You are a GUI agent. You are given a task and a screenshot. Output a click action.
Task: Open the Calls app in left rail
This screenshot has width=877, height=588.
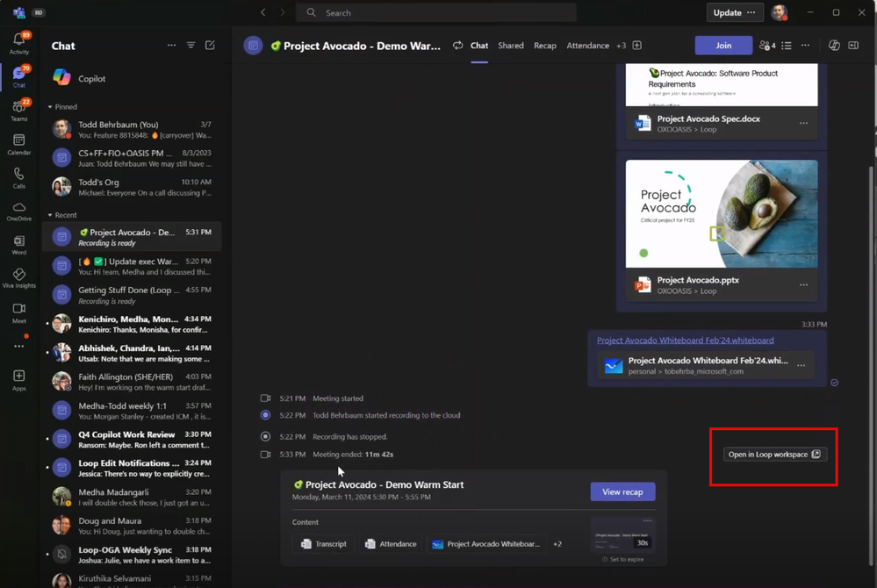[x=19, y=178]
